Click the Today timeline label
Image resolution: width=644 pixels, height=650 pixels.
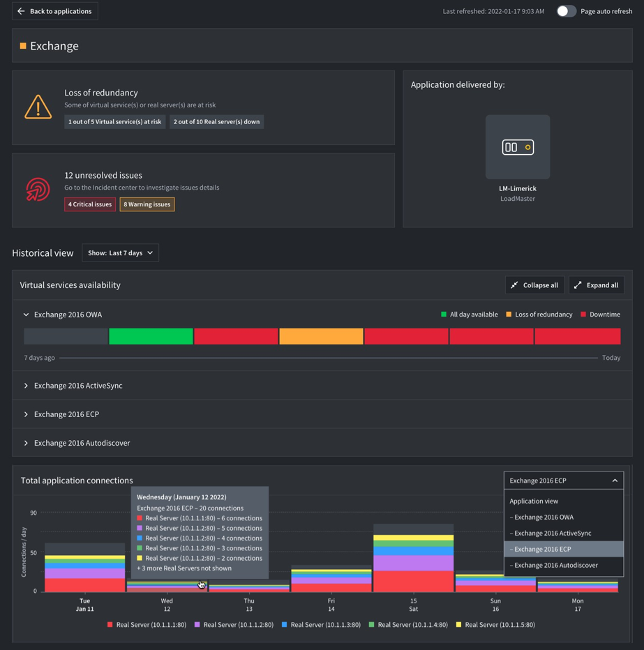point(611,358)
